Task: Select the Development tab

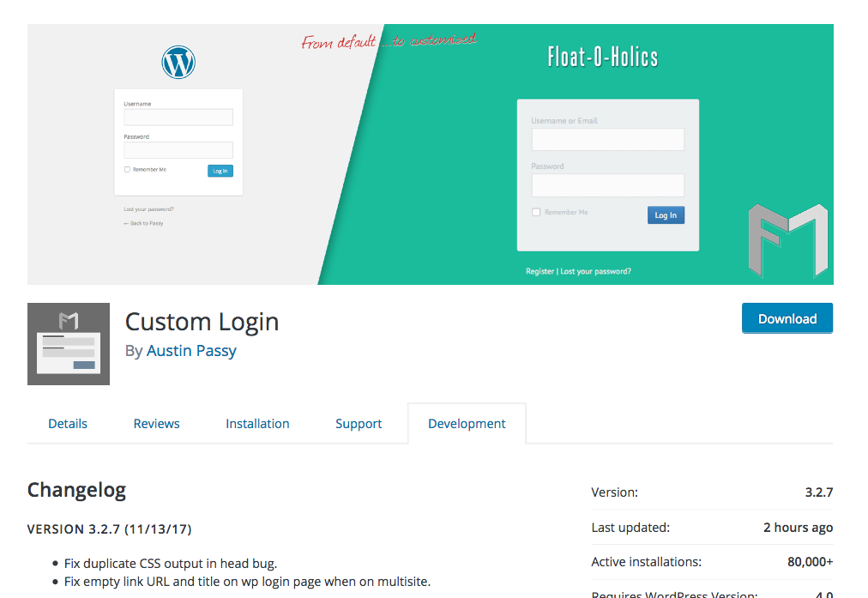Action: coord(467,424)
